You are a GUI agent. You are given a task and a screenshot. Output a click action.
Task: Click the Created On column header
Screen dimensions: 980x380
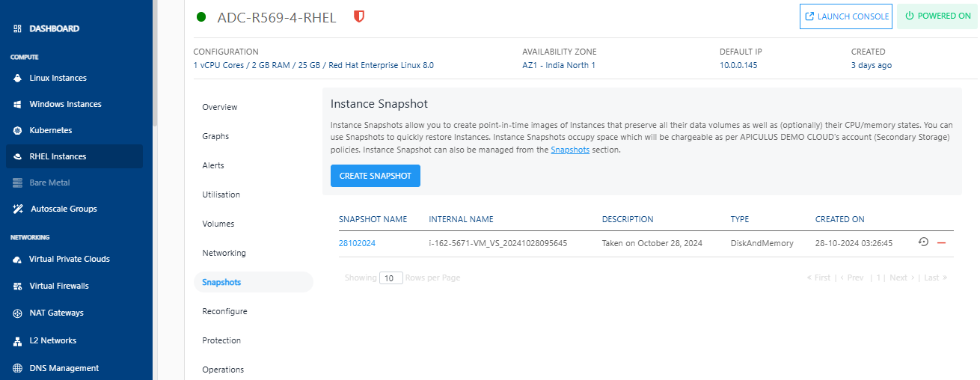click(x=839, y=219)
